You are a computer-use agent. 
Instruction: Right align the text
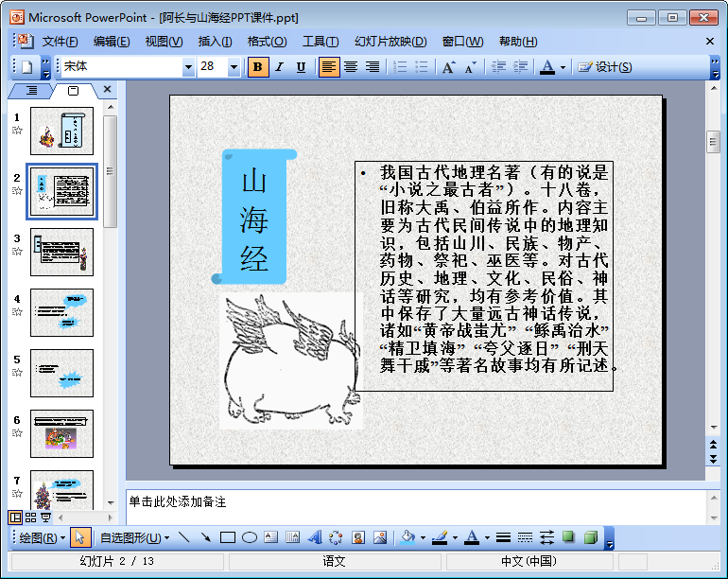click(372, 67)
